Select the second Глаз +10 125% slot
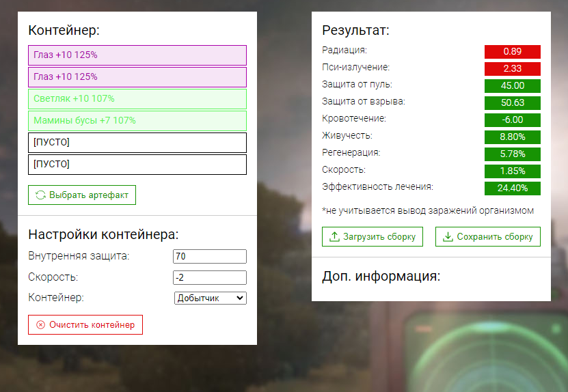 click(137, 76)
